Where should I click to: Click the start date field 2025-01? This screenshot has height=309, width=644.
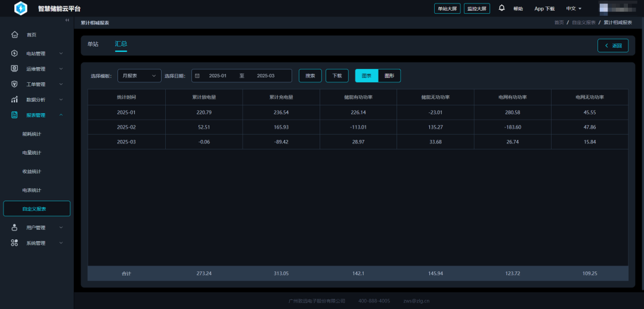coord(218,76)
